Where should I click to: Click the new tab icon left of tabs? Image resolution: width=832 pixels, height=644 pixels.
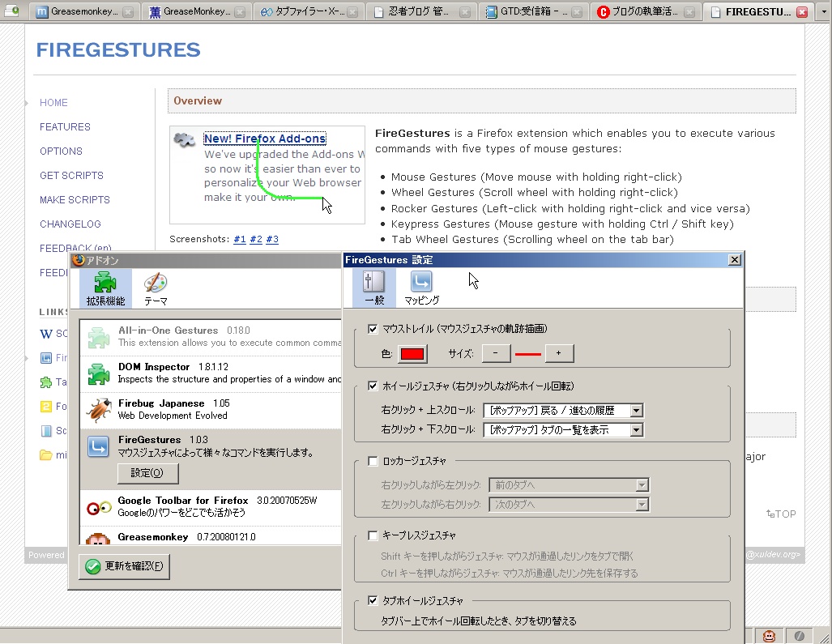click(11, 10)
